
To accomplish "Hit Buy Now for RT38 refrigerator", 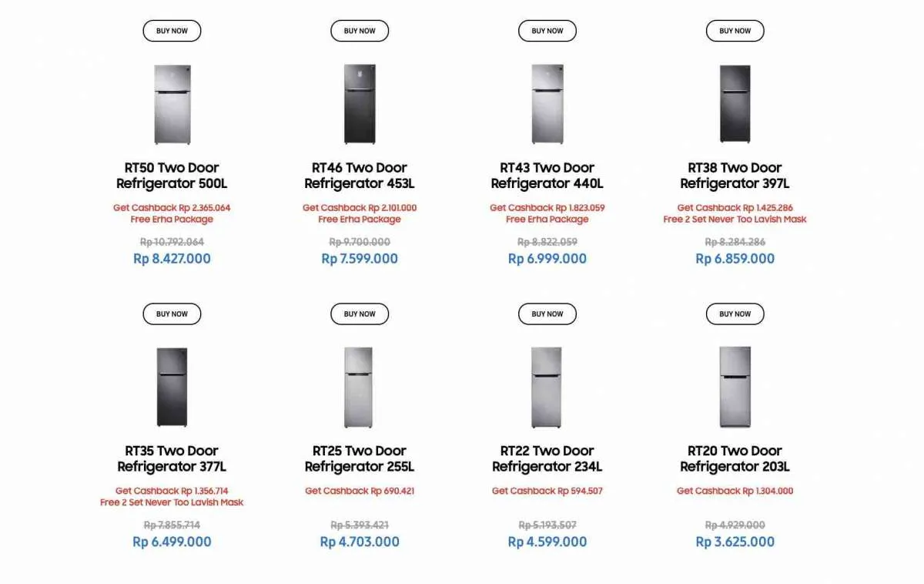I will click(x=735, y=31).
